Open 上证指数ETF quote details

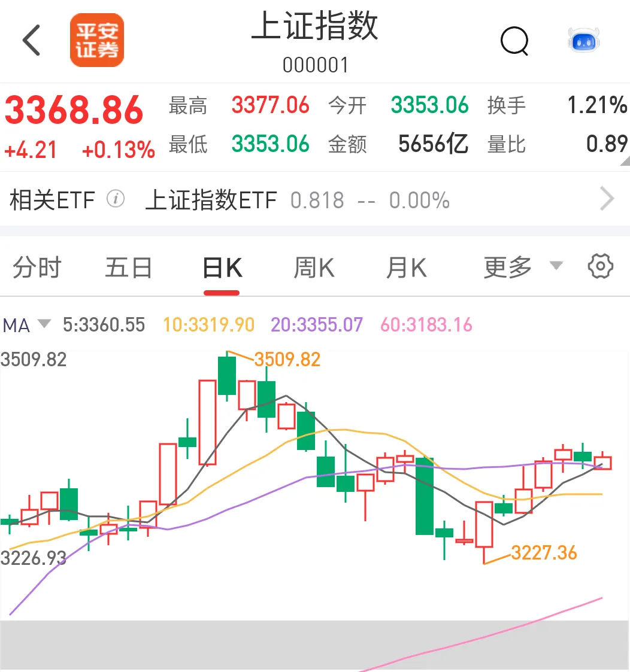[211, 199]
